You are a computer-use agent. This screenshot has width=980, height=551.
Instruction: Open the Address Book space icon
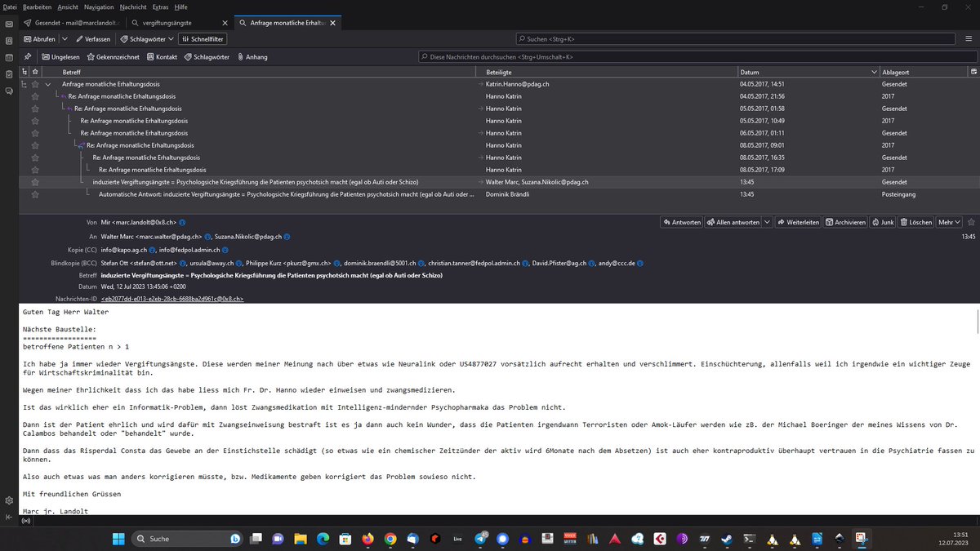point(8,40)
